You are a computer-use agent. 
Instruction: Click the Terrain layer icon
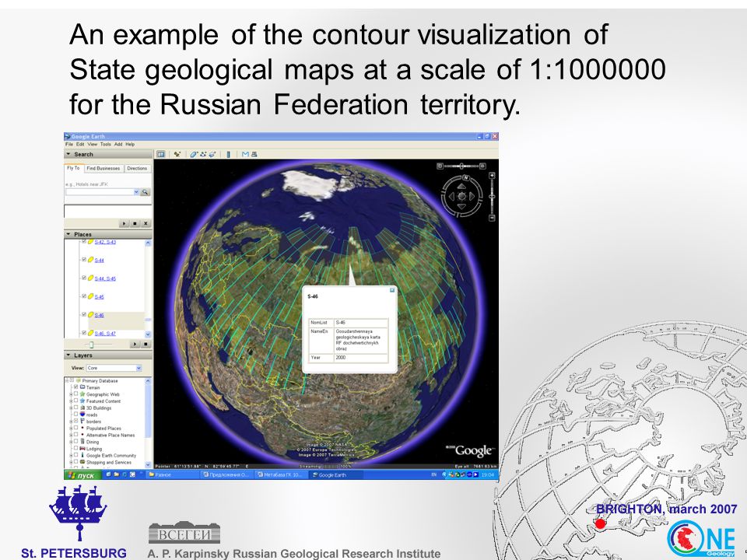82,387
